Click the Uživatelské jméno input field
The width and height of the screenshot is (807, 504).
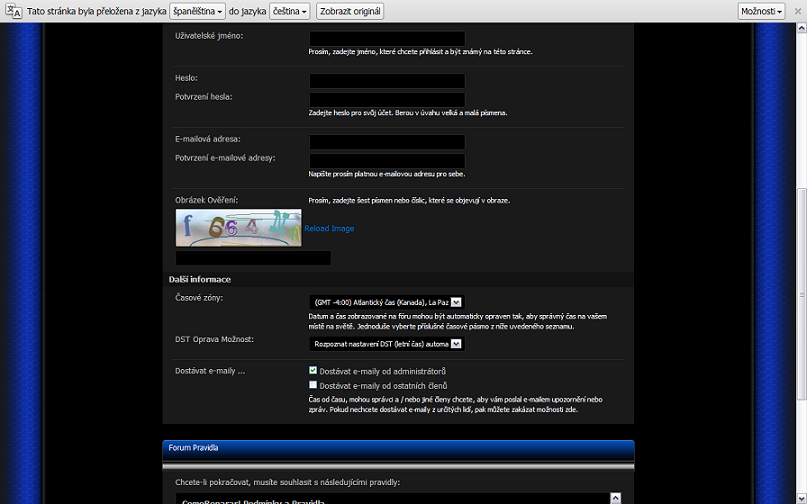coord(386,38)
